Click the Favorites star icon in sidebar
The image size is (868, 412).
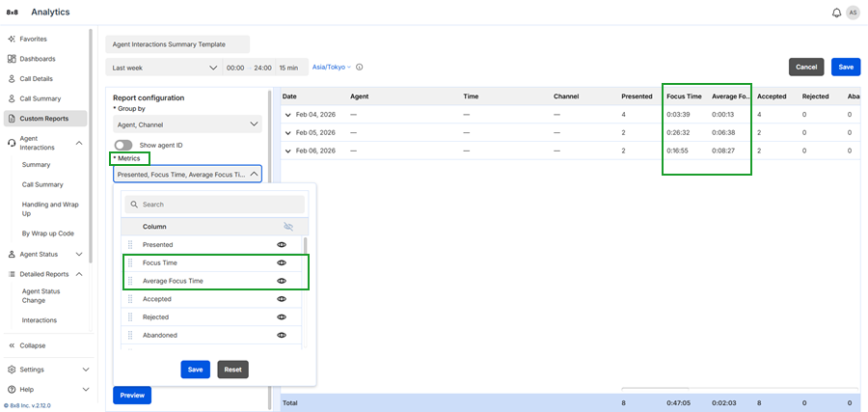12,39
